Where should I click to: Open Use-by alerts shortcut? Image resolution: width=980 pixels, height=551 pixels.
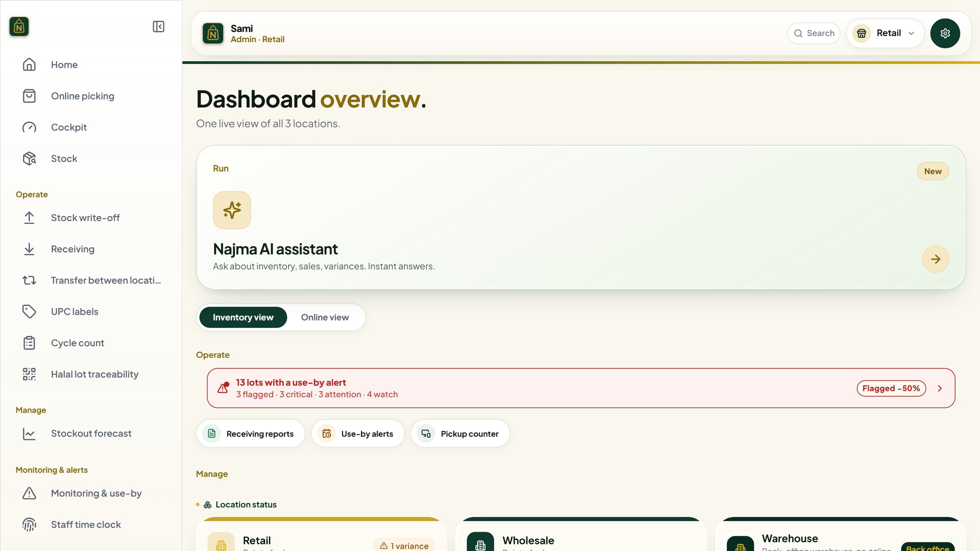coord(358,433)
